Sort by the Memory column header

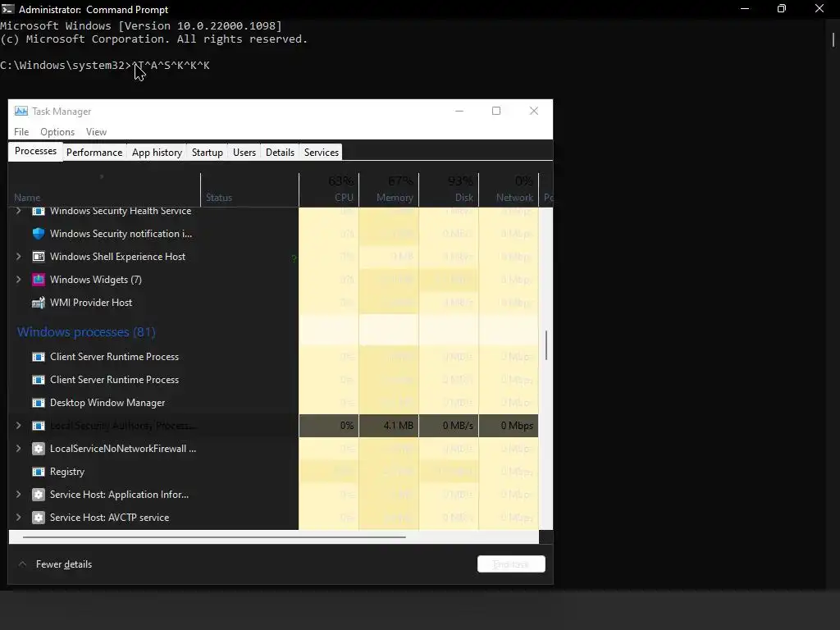pos(389,189)
